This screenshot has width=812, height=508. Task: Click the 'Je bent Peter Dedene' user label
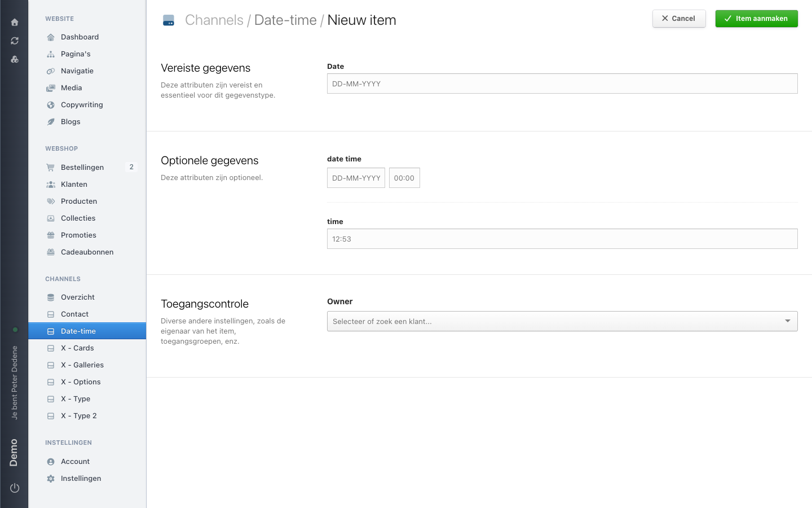(15, 382)
